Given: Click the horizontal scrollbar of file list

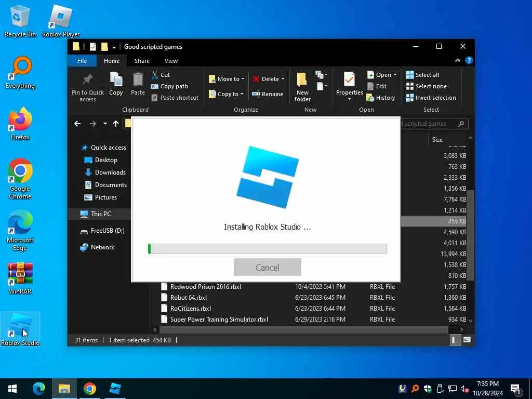Looking at the screenshot, I should [303, 329].
